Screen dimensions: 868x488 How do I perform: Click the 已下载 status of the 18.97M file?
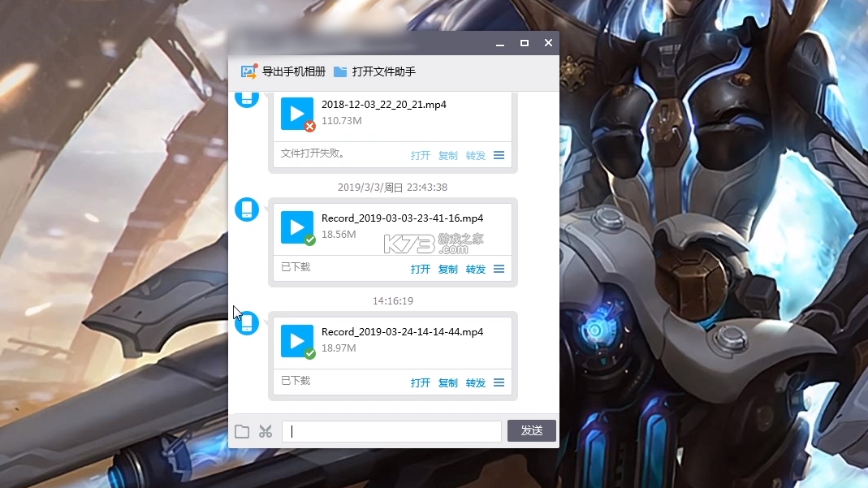296,381
